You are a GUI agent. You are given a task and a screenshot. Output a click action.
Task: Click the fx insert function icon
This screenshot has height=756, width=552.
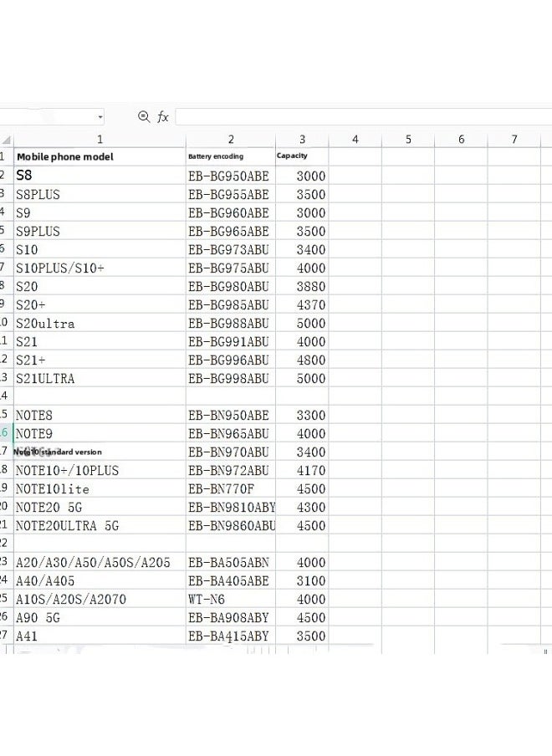(x=163, y=117)
